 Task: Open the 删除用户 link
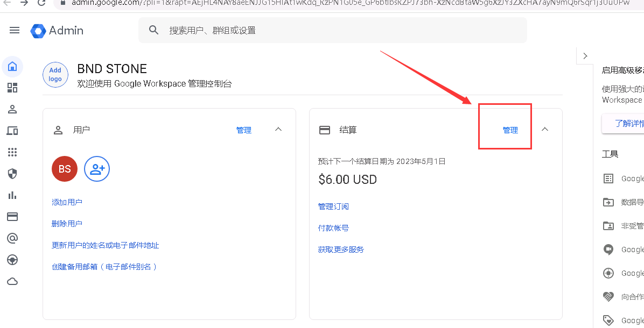pos(67,224)
